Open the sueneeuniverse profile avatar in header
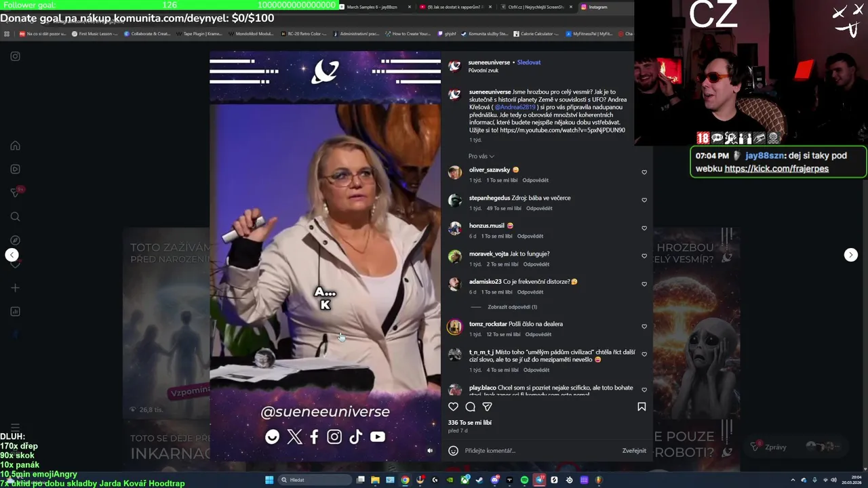Viewport: 868px width, 488px height. coord(455,66)
